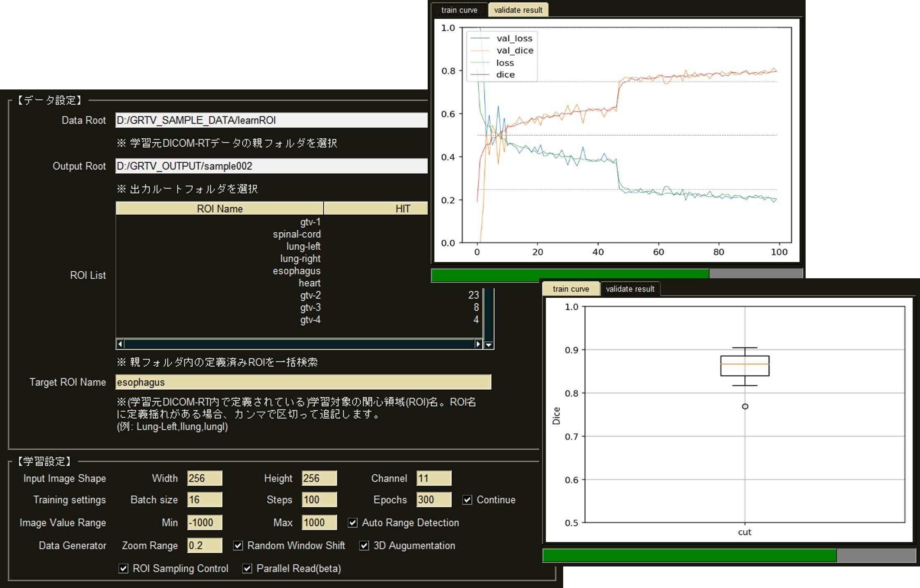Toggle Random Window Shift off
The height and width of the screenshot is (588, 920).
click(x=238, y=546)
